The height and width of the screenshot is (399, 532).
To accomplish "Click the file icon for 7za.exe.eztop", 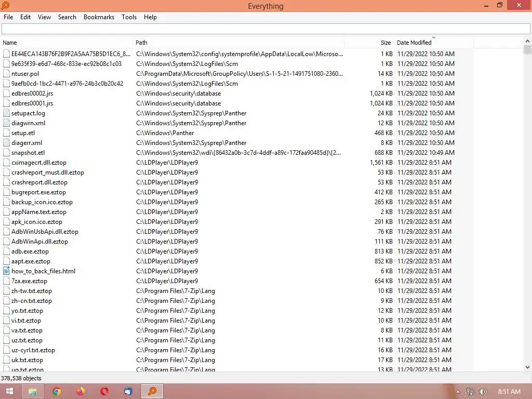I will tap(6, 281).
